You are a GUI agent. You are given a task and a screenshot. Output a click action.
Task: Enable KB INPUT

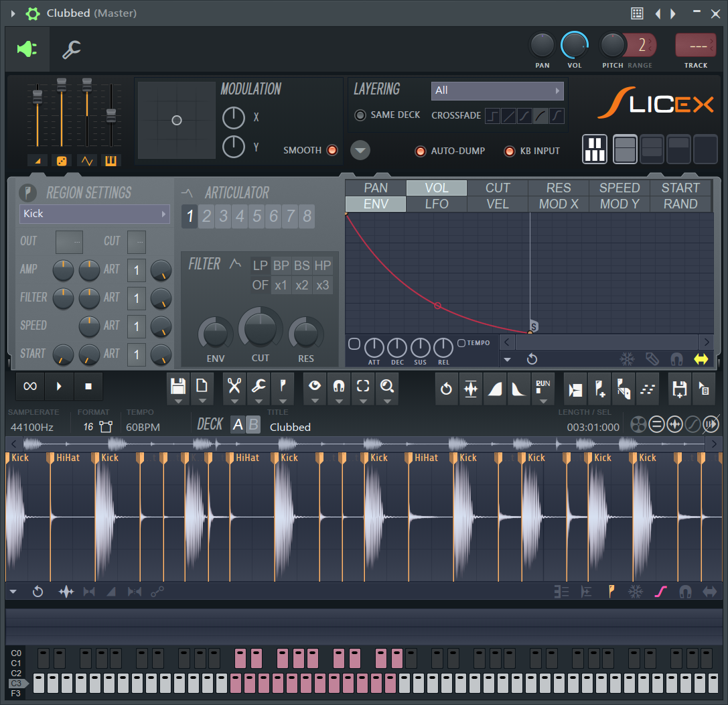[x=510, y=151]
